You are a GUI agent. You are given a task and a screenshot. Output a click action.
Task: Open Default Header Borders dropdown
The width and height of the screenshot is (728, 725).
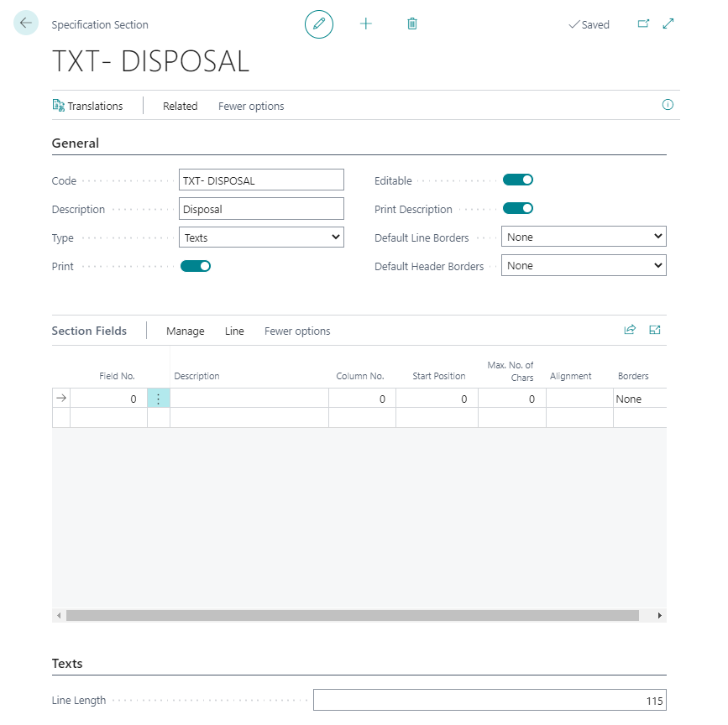[584, 265]
